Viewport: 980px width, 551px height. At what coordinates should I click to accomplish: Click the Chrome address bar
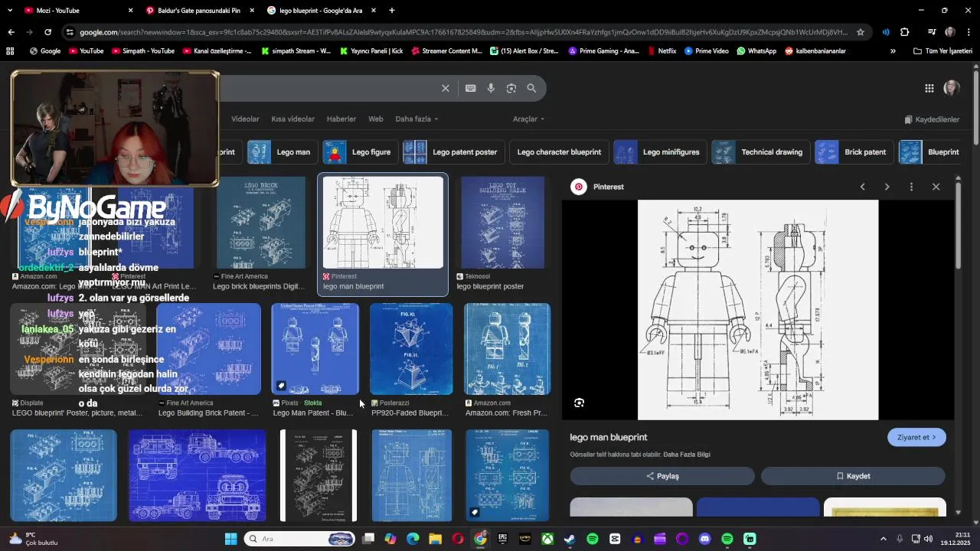[463, 32]
